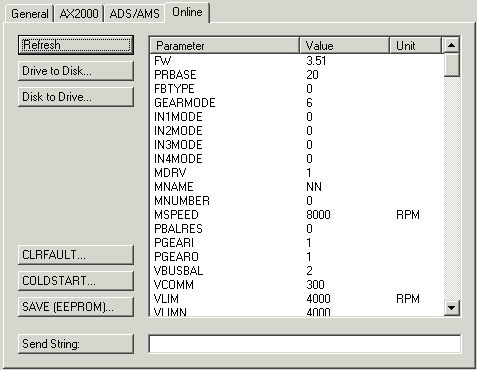Select the VBUSBAL parameter row
Viewport: 477px width, 370px height.
[x=297, y=271]
